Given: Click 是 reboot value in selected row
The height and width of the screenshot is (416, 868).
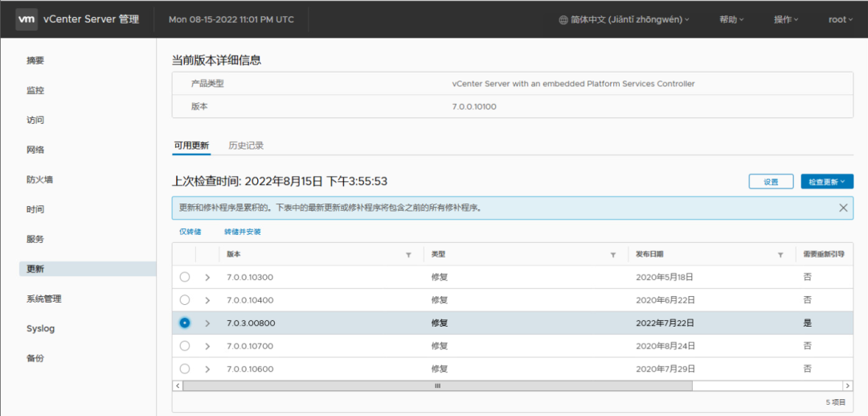Looking at the screenshot, I should (808, 323).
